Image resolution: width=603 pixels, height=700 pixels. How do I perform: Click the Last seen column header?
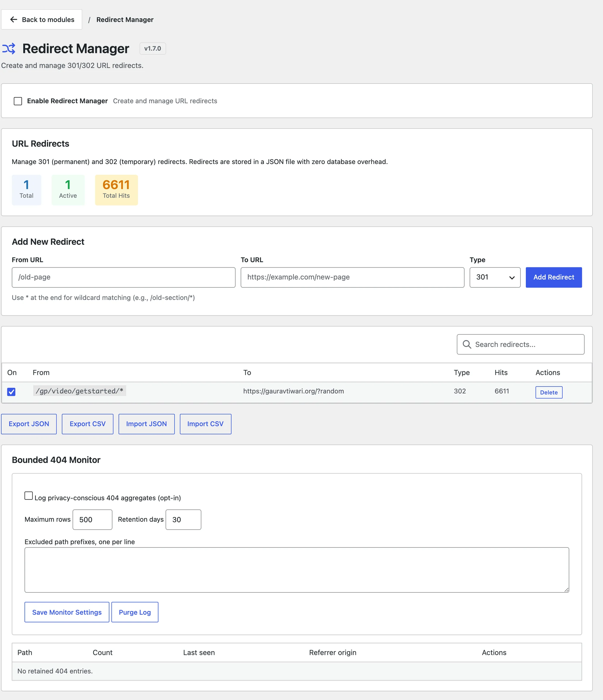pos(199,653)
